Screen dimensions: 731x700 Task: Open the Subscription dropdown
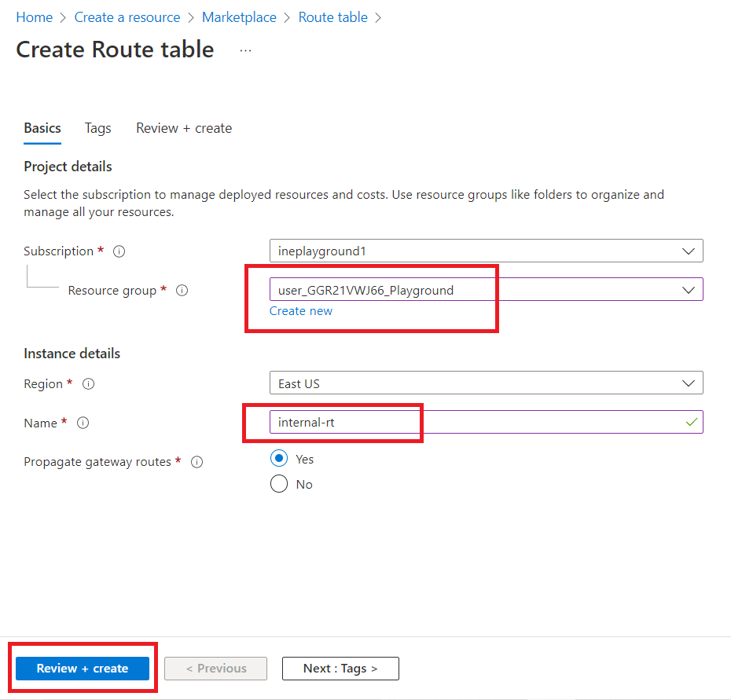(x=486, y=251)
